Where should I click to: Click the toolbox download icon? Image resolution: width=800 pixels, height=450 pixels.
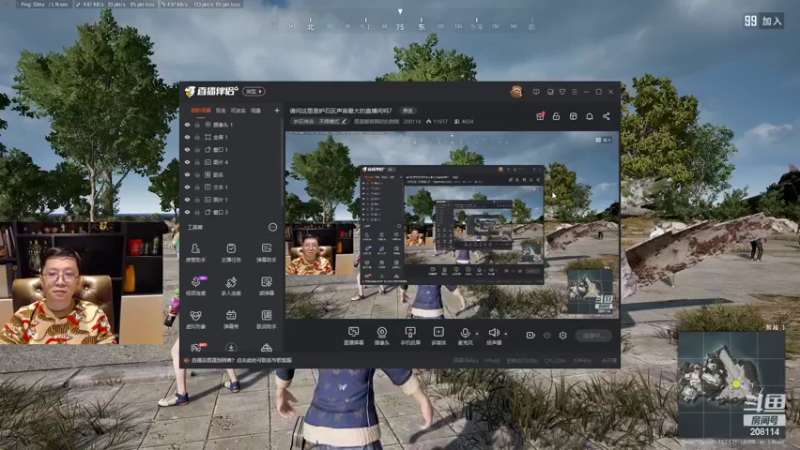[x=231, y=348]
